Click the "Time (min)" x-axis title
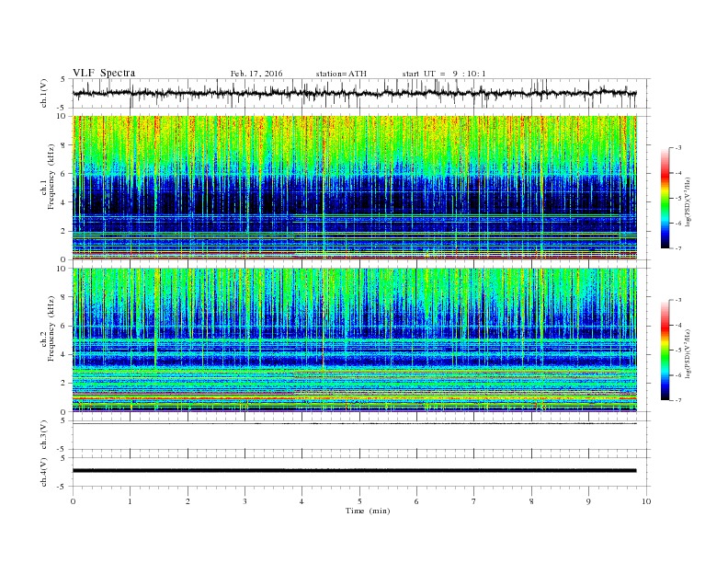 368,511
